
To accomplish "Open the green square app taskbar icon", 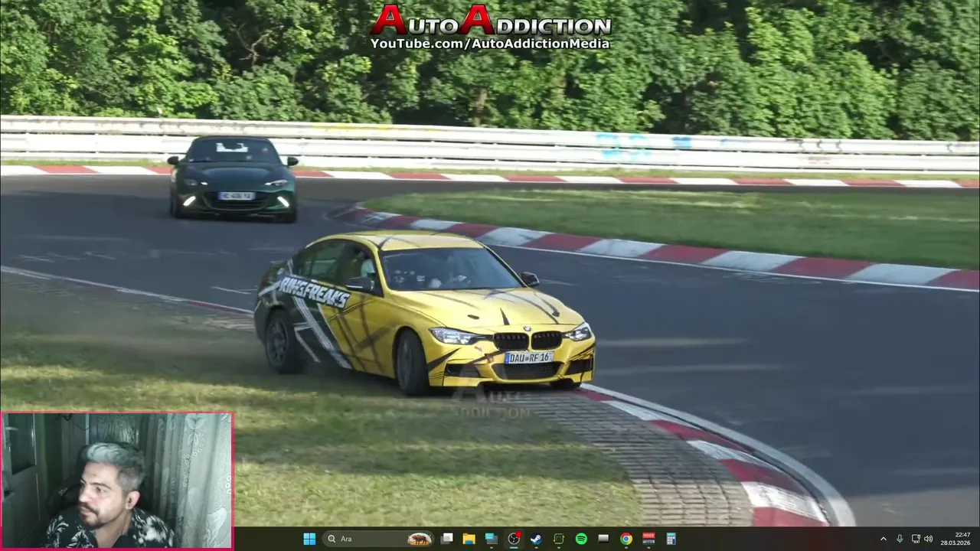I will pos(559,539).
